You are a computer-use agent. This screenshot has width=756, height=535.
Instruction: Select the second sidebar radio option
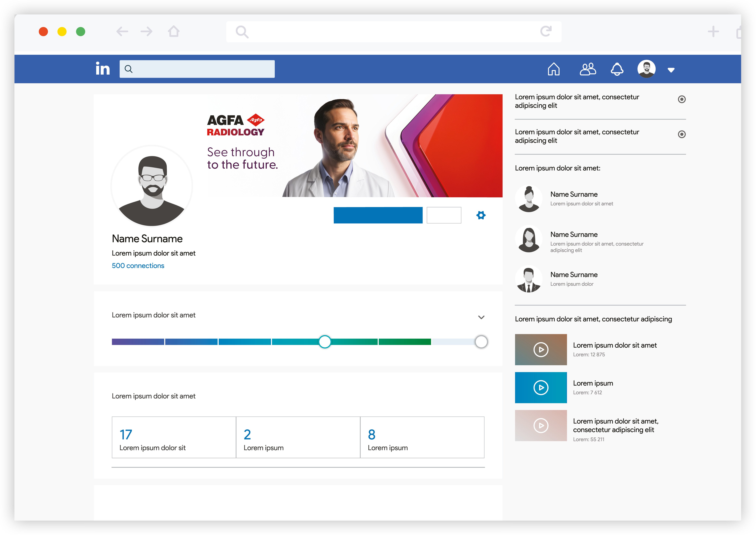[x=682, y=134]
